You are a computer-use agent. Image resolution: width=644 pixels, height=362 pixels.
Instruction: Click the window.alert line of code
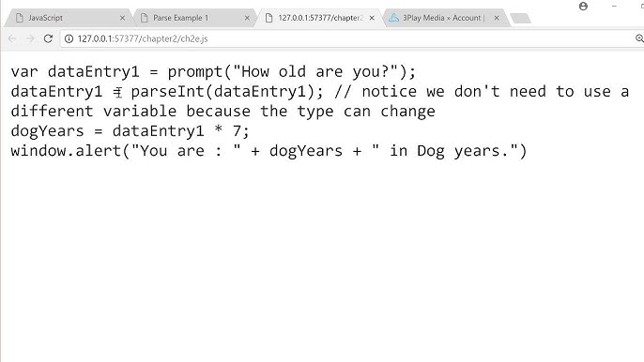click(x=268, y=151)
